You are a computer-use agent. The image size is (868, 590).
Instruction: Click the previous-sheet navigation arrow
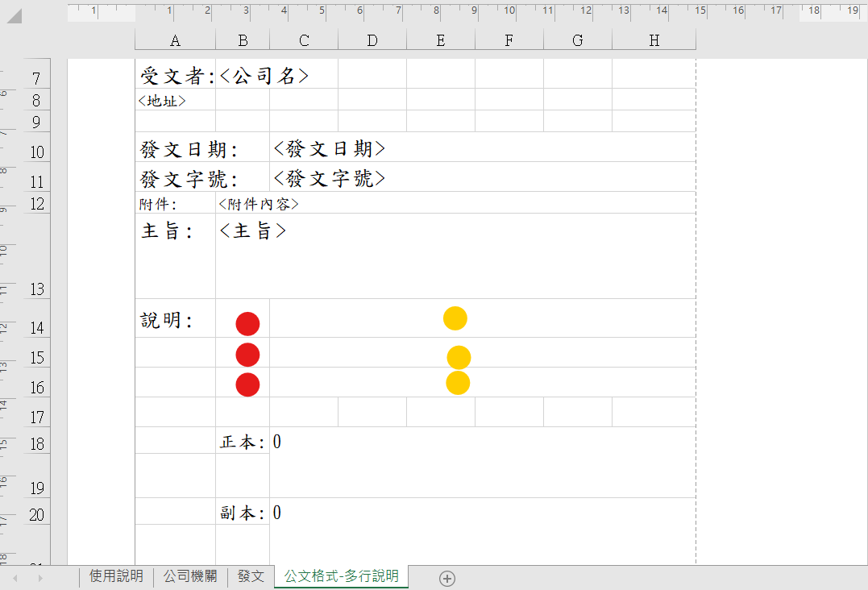pyautogui.click(x=15, y=579)
